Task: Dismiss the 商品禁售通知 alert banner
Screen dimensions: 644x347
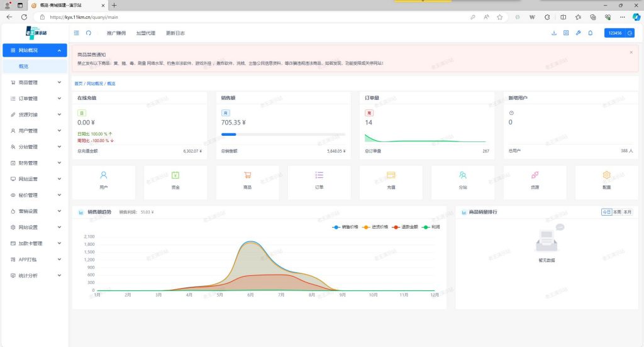Action: tap(631, 52)
